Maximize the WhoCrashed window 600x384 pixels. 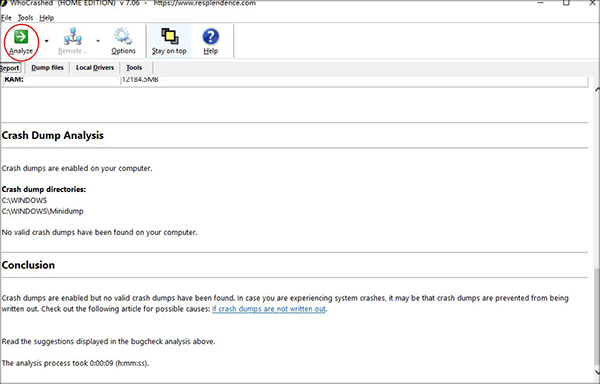coord(566,3)
